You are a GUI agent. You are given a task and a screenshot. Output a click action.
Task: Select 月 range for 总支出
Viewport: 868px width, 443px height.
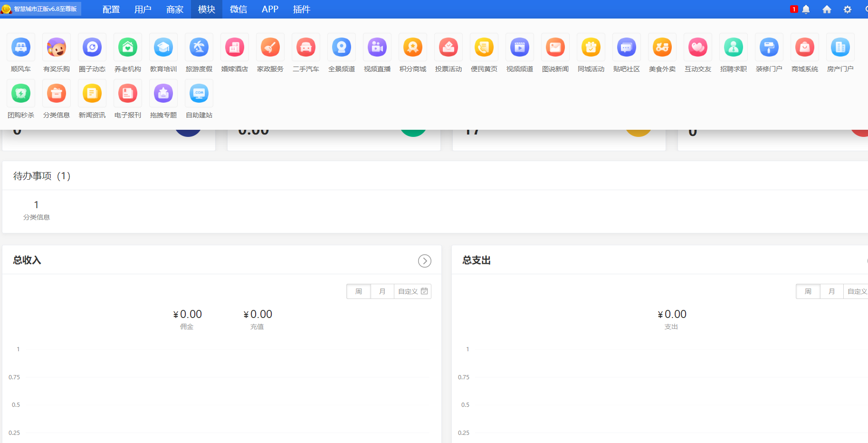point(832,291)
